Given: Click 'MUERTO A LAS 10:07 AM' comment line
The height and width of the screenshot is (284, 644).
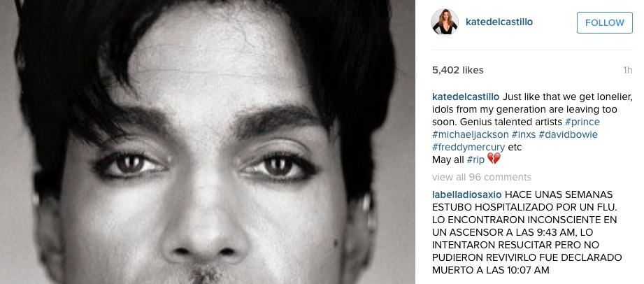Looking at the screenshot, I should (490, 271).
